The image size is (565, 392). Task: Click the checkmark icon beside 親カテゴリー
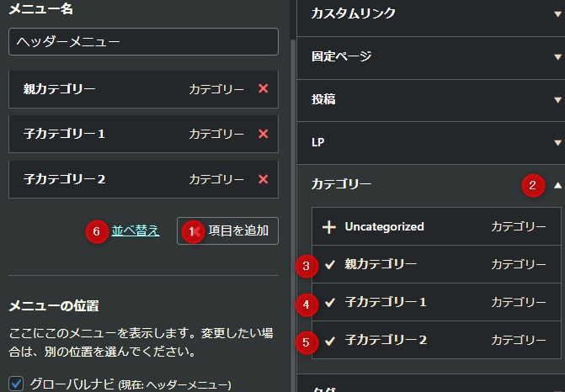click(329, 265)
